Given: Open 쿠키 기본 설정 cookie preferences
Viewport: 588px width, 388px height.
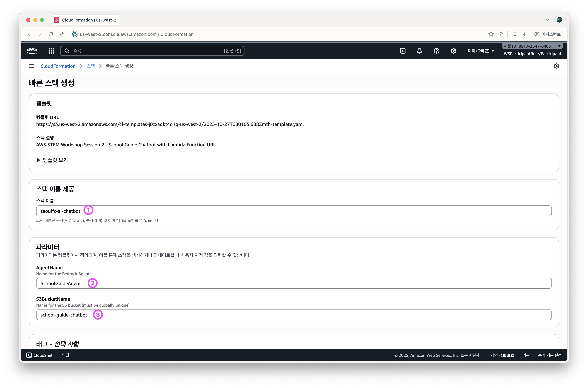Looking at the screenshot, I should 550,355.
